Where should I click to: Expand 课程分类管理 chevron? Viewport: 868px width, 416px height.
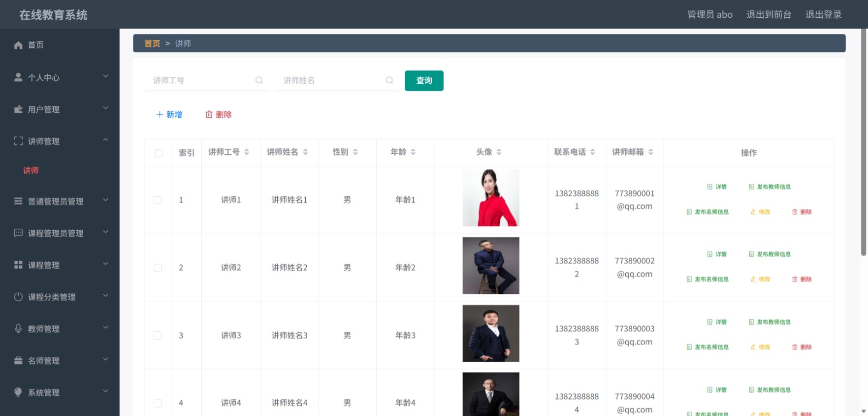[x=105, y=296]
